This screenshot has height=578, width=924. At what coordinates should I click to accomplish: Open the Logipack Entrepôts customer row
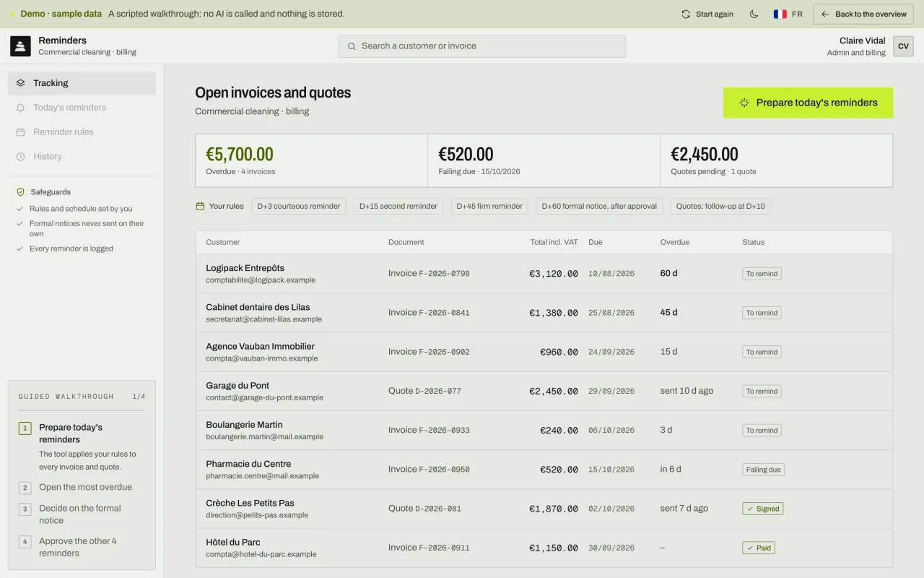coord(544,274)
